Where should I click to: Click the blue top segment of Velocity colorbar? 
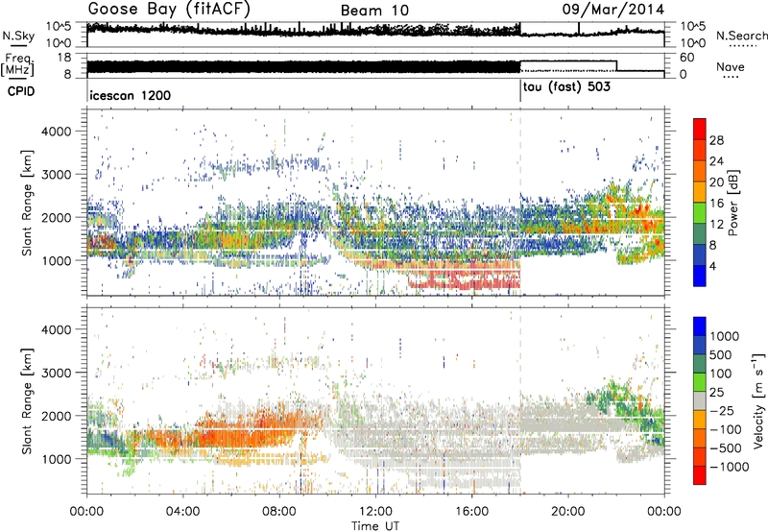(700, 326)
